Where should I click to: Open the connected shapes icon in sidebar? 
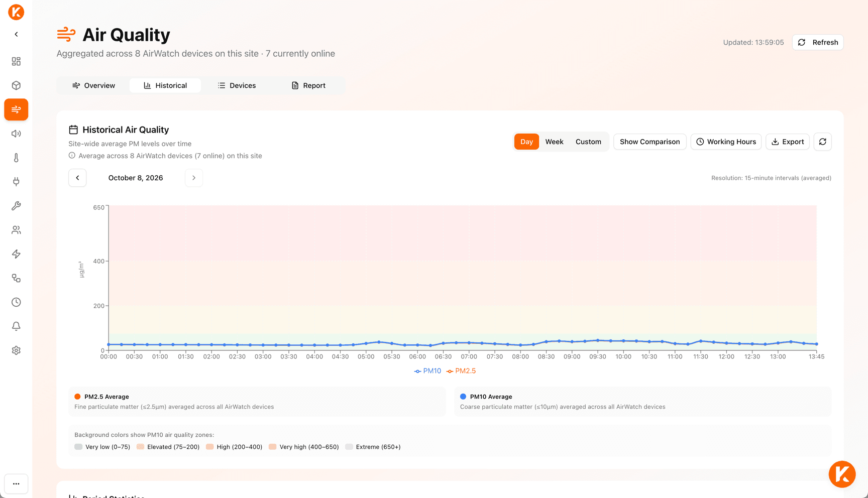[x=16, y=278]
